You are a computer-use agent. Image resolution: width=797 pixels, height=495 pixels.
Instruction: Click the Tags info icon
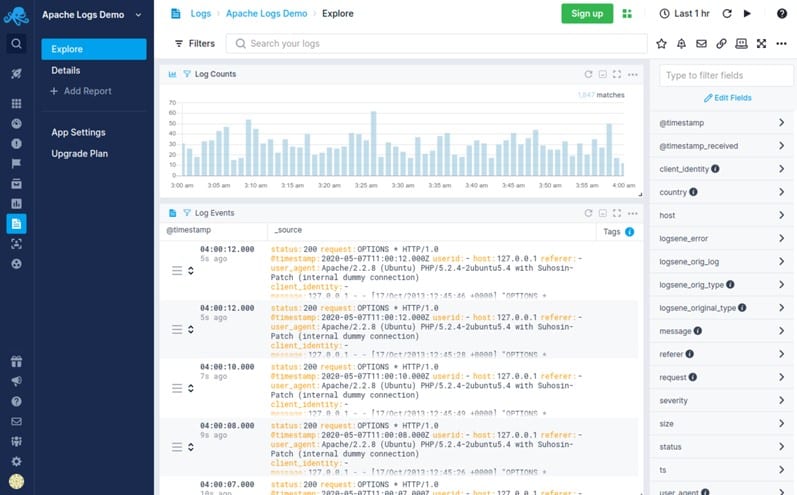click(630, 232)
